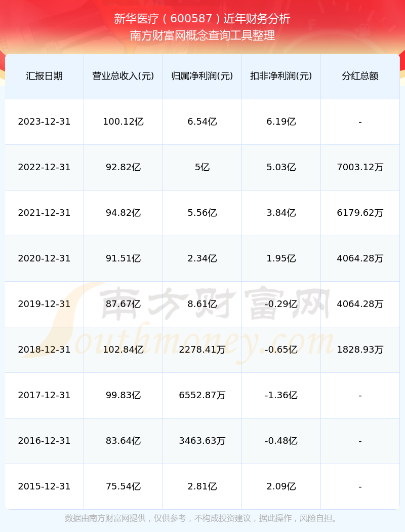This screenshot has width=405, height=532.
Task: Click the revenue value 87.67亿
Action: [124, 304]
